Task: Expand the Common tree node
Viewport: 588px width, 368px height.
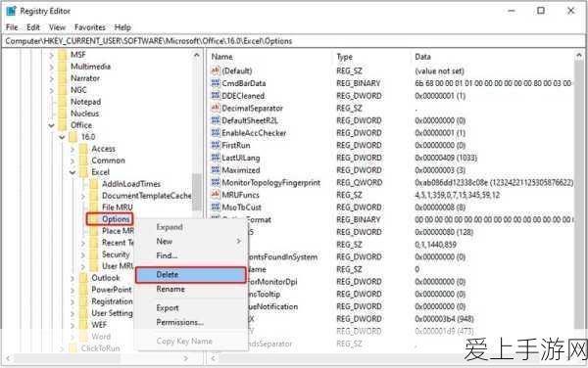Action: 73,161
